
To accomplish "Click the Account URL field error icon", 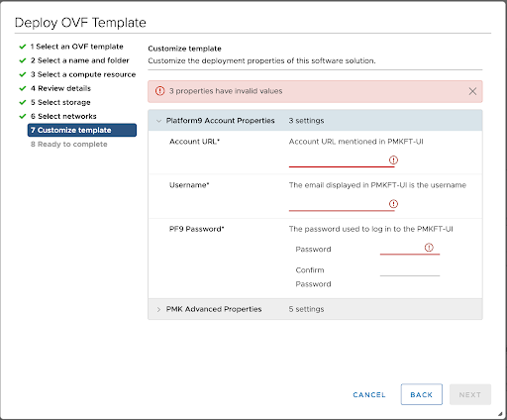I will (393, 160).
